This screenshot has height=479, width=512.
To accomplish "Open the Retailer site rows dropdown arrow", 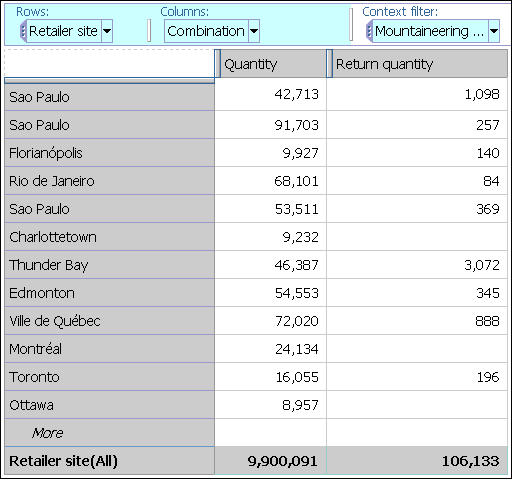I will (107, 31).
